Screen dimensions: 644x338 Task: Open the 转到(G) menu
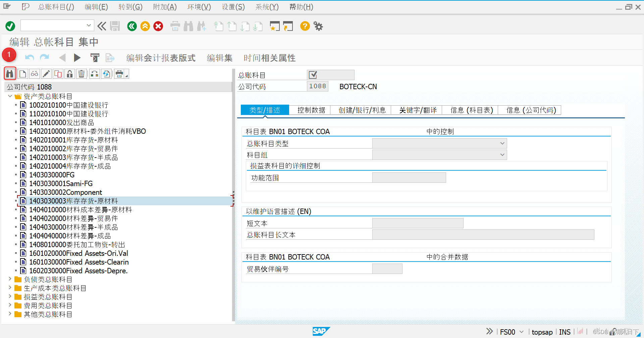[x=130, y=7]
